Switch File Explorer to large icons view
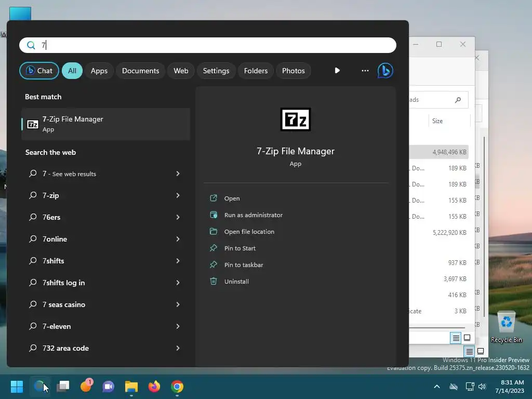 (x=467, y=338)
